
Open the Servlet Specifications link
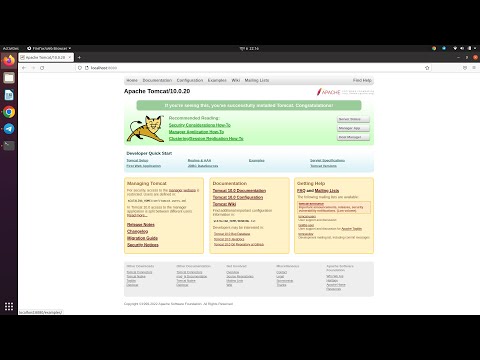tap(327, 160)
